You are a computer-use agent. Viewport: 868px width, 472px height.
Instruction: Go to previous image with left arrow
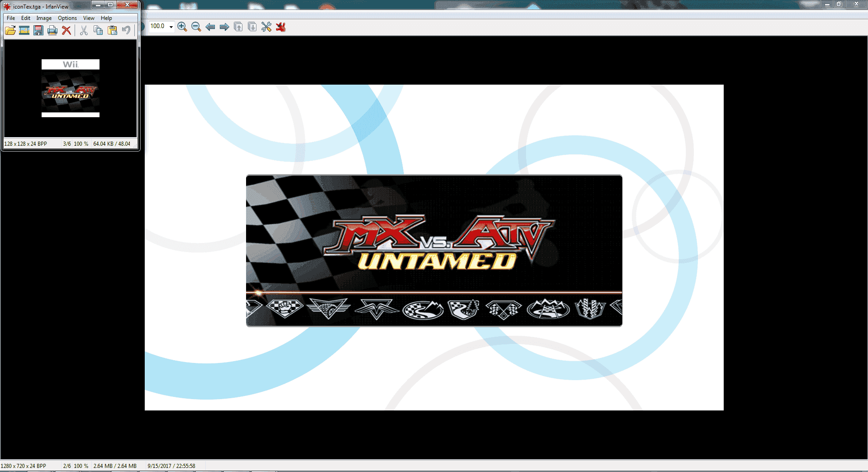click(x=210, y=27)
